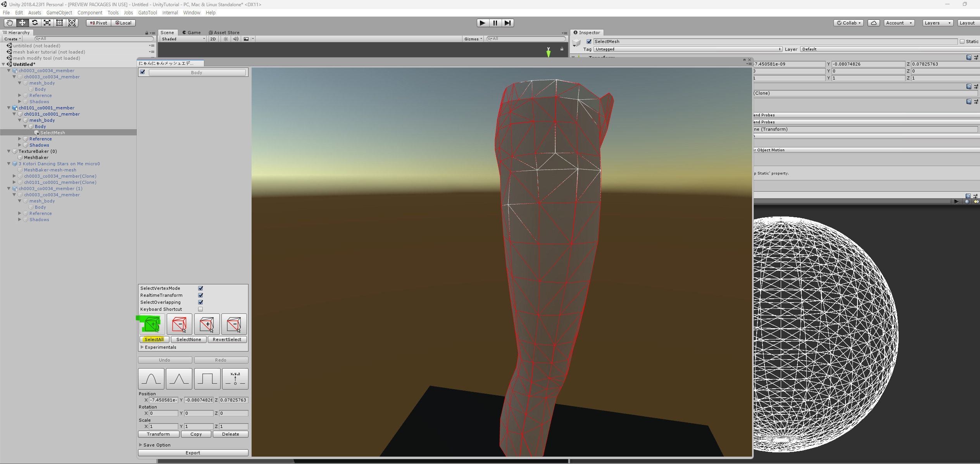The width and height of the screenshot is (980, 464).
Task: Click the red minus box deselect icon
Action: (179, 324)
